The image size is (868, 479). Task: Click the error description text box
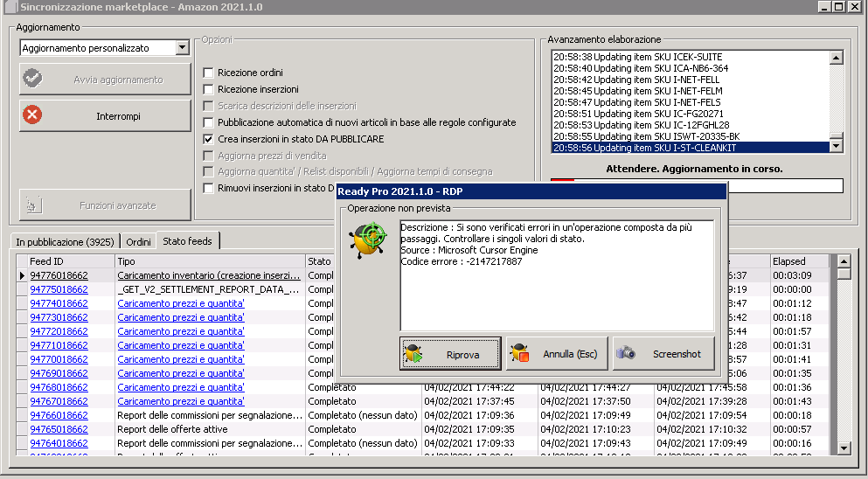(x=557, y=275)
